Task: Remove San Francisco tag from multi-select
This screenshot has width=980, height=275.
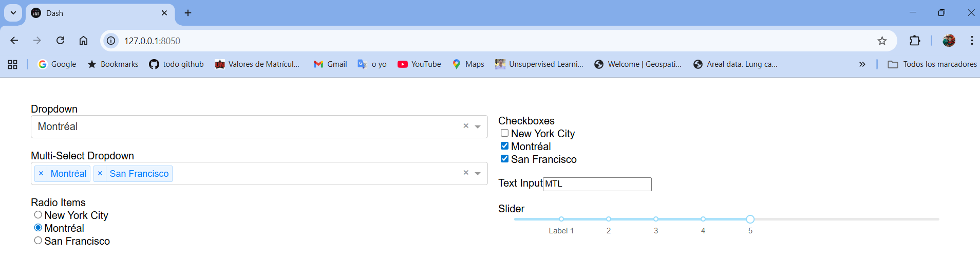Action: point(100,174)
